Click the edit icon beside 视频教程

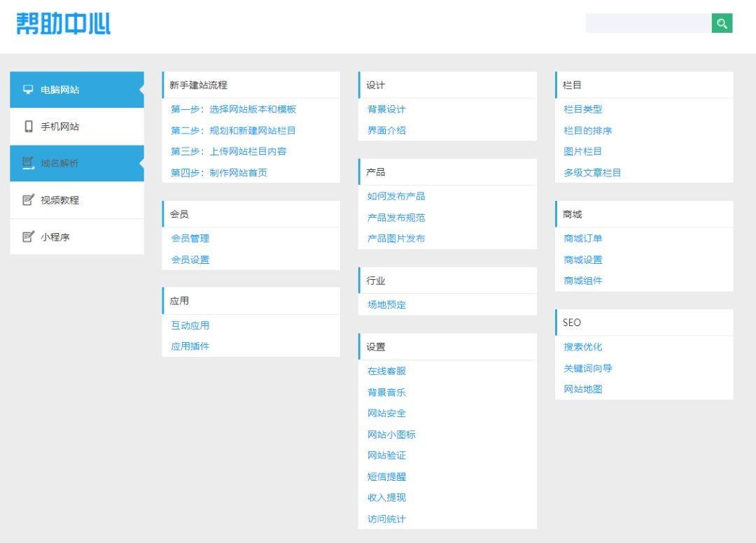point(29,199)
